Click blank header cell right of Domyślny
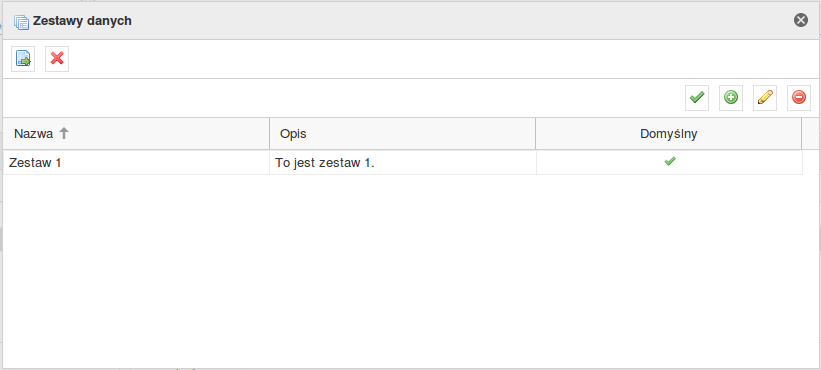This screenshot has height=370, width=821. point(810,133)
